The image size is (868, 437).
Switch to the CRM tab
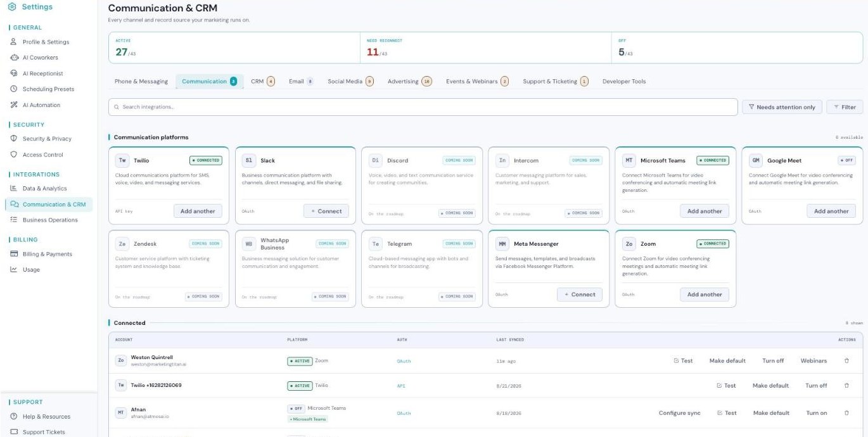(x=262, y=81)
